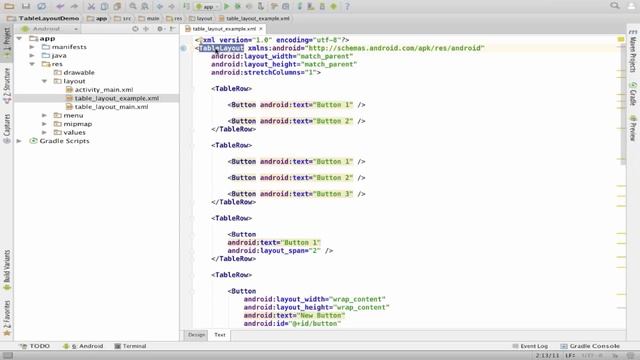Expand the mipmap folder
640x360 pixels.
coord(44,124)
